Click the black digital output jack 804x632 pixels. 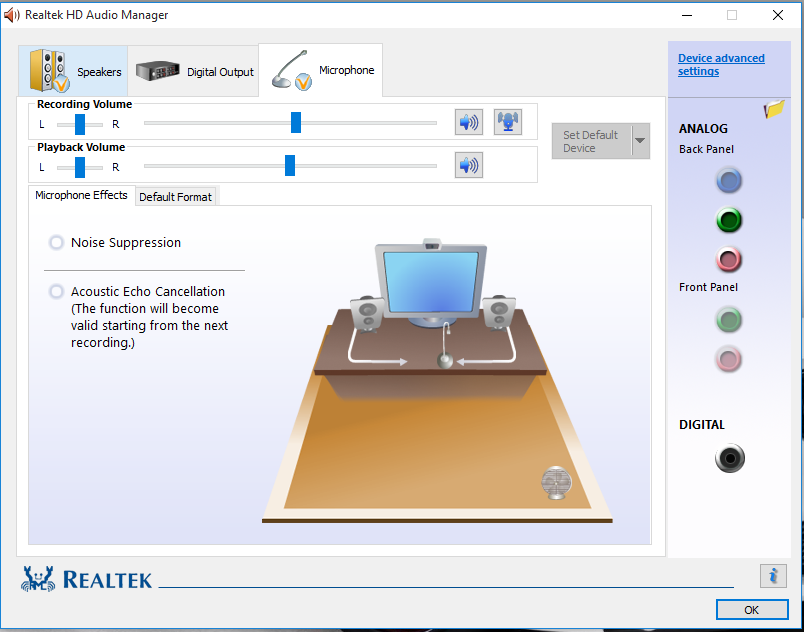[x=730, y=458]
